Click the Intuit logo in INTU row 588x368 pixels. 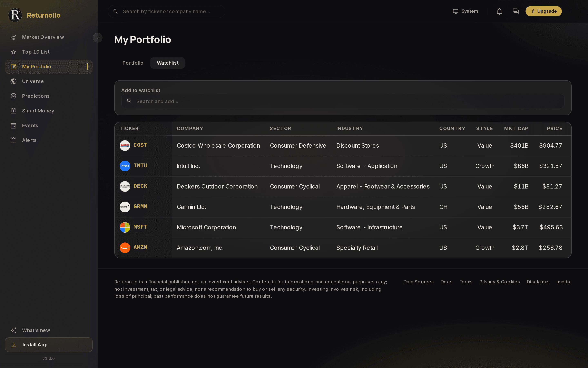125,166
